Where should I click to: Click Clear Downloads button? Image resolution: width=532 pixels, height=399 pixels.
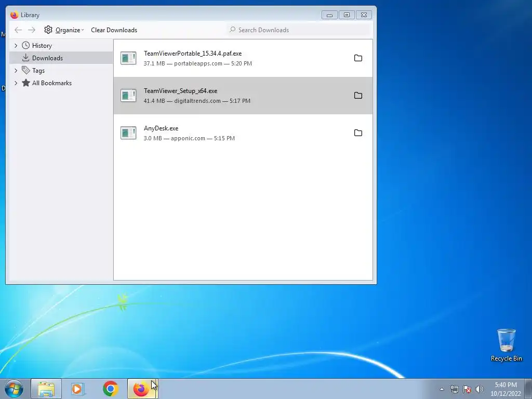pyautogui.click(x=114, y=30)
